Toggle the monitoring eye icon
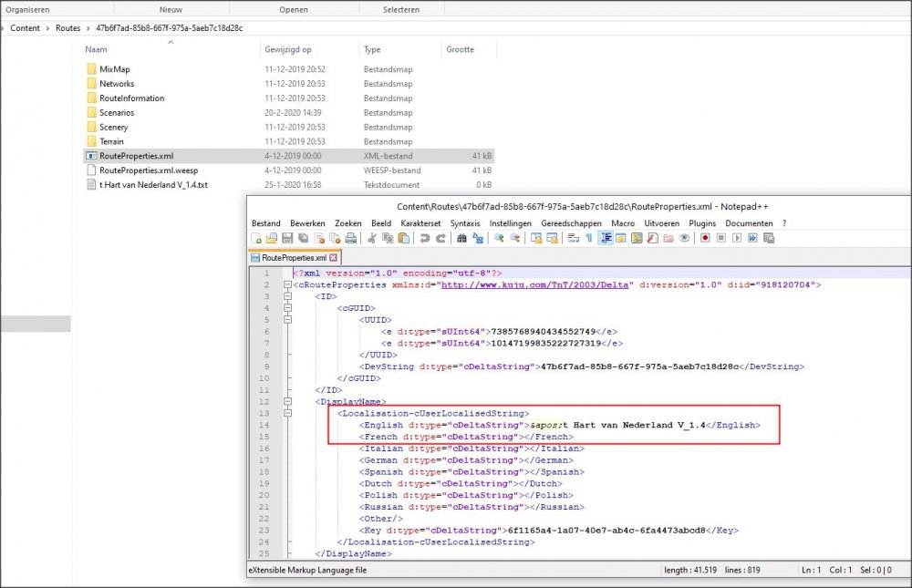Viewport: 912px width, 588px height. pos(684,239)
